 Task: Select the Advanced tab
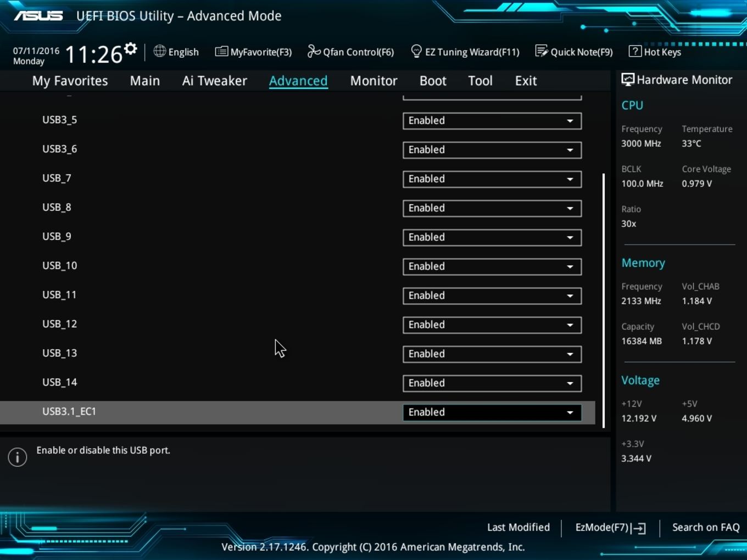pyautogui.click(x=298, y=81)
